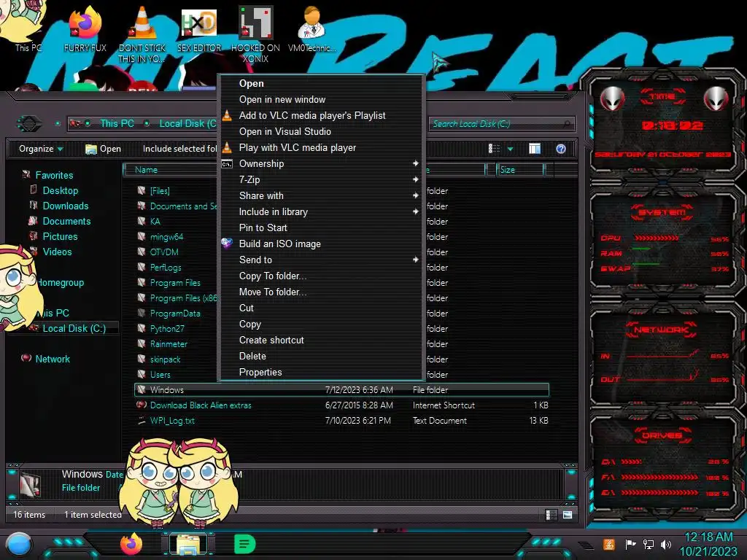747x560 pixels.
Task: Click the Python27 folder icon
Action: [142, 328]
